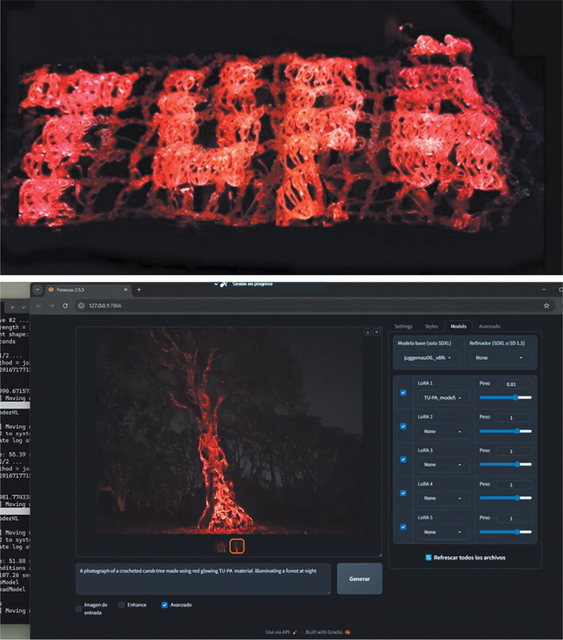Image resolution: width=563 pixels, height=640 pixels.
Task: Open the Built with Gradio link
Action: [x=327, y=632]
